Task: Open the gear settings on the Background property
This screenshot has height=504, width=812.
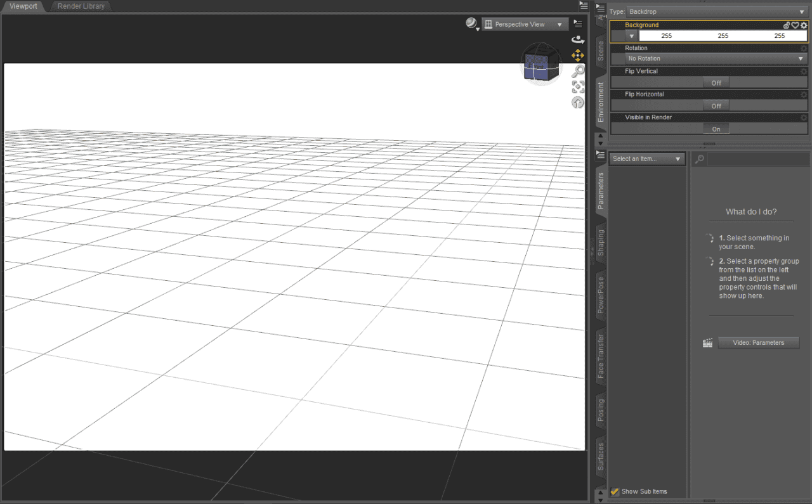Action: 804,25
